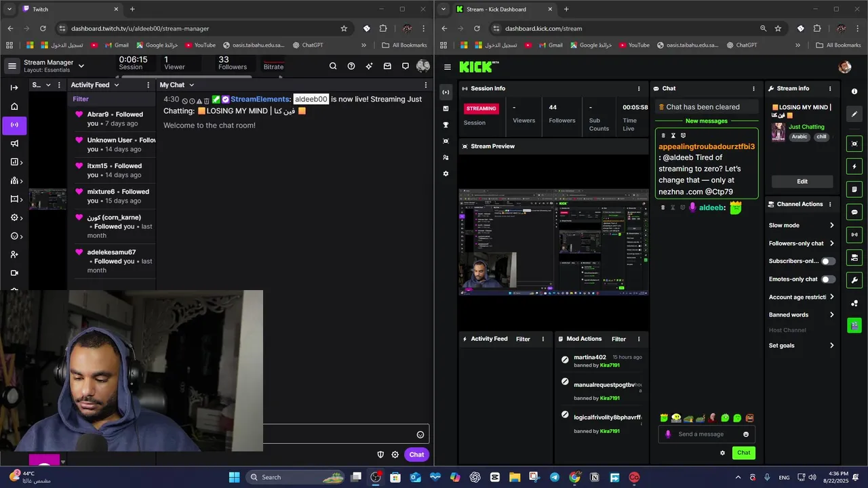Go to Twitch dashboard Home icon
Viewport: 868px width, 488px height.
click(x=14, y=106)
